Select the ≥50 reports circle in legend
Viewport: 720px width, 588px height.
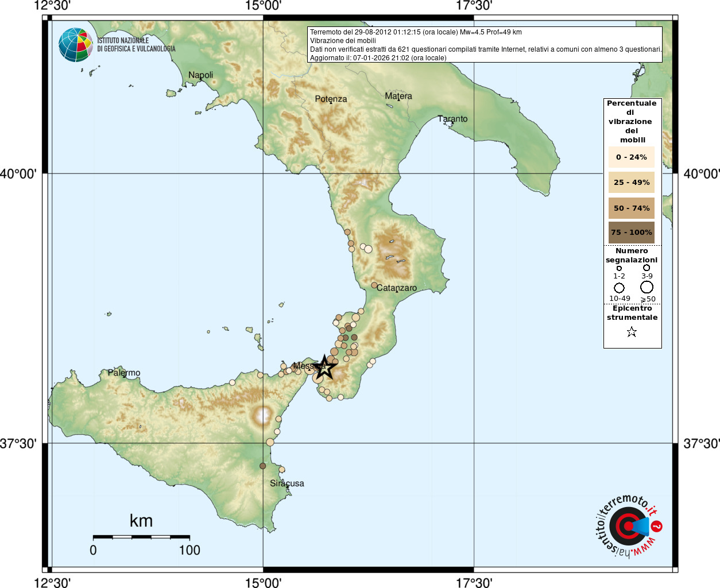(x=647, y=287)
